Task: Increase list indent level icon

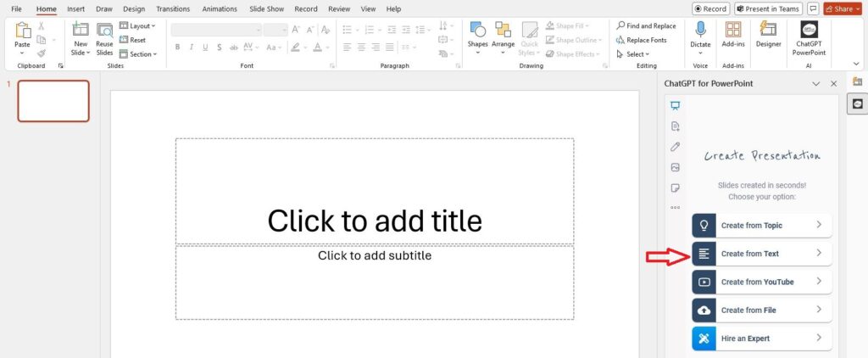Action: click(406, 30)
